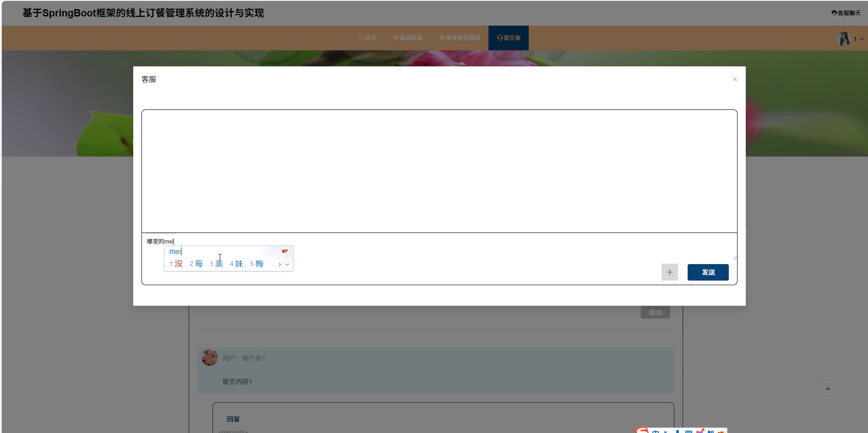Choose candidate 4 妹 in the IME
Viewport: 868px width, 433px height.
coord(237,264)
